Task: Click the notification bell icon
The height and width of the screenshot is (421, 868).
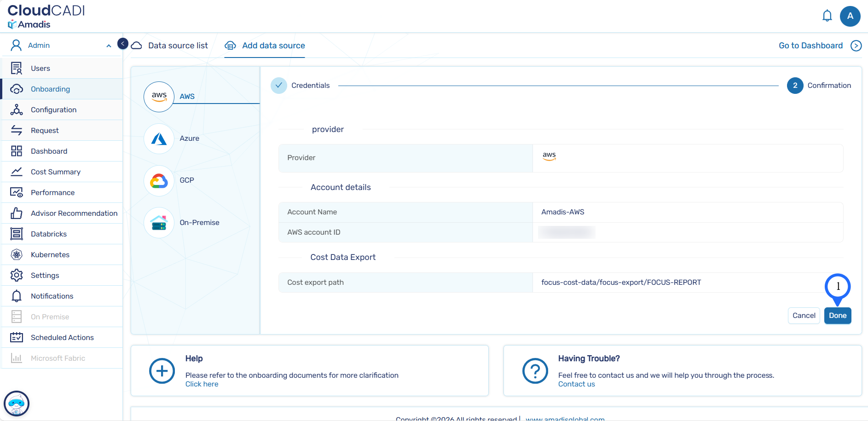Action: 827,16
